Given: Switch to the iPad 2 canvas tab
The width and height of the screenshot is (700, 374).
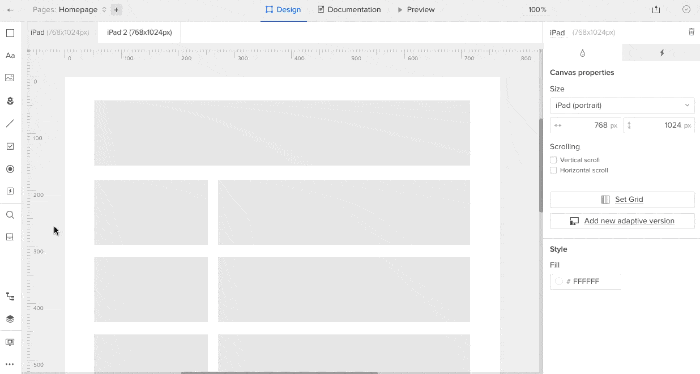Looking at the screenshot, I should [139, 33].
